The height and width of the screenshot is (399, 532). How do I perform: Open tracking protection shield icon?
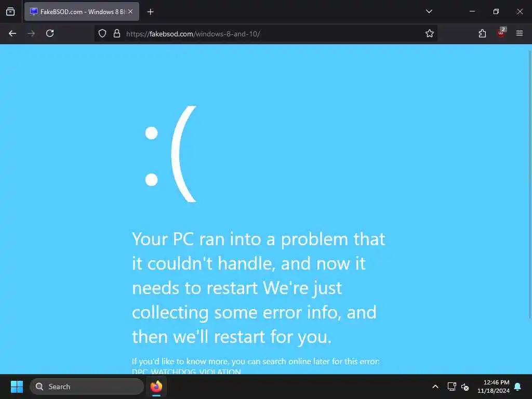(102, 33)
